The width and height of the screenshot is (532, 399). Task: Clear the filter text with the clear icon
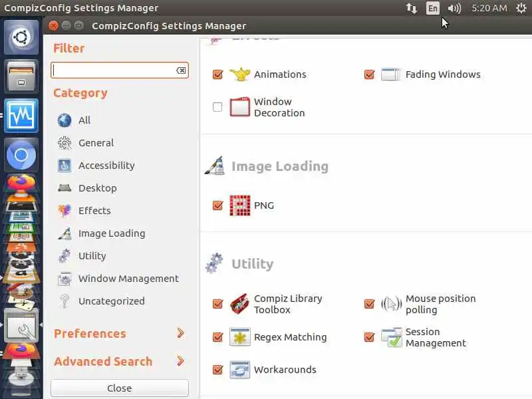point(180,70)
